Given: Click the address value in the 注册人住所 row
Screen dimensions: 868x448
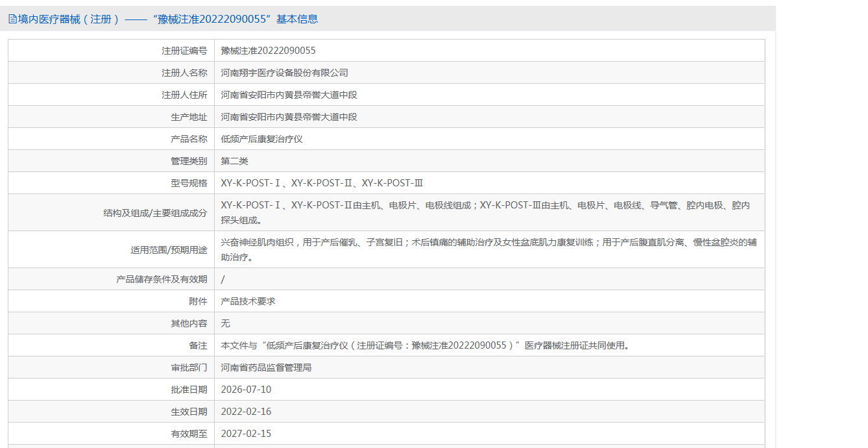Looking at the screenshot, I should pos(289,95).
